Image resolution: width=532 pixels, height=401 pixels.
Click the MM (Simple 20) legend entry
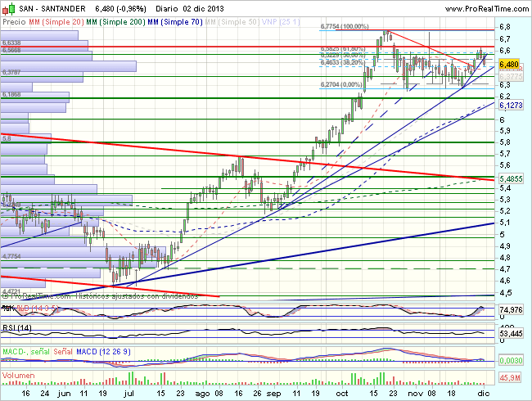(x=56, y=22)
